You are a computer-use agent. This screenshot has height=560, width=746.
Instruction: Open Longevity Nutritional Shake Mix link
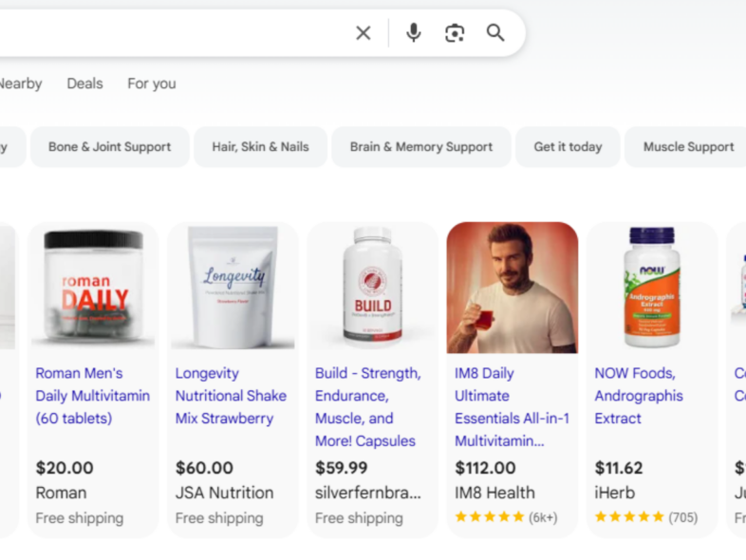click(231, 396)
